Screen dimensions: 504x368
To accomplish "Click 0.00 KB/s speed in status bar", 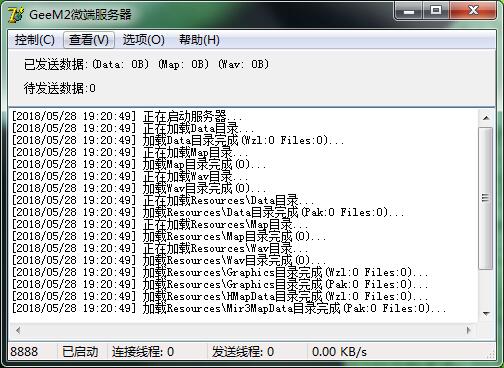I will (339, 351).
